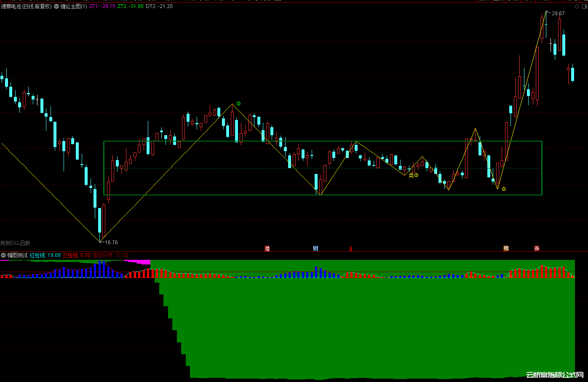This screenshot has width=588, height=382.
Task: Click the 强弱分界: 50.00 value
Action: pyautogui.click(x=110, y=255)
